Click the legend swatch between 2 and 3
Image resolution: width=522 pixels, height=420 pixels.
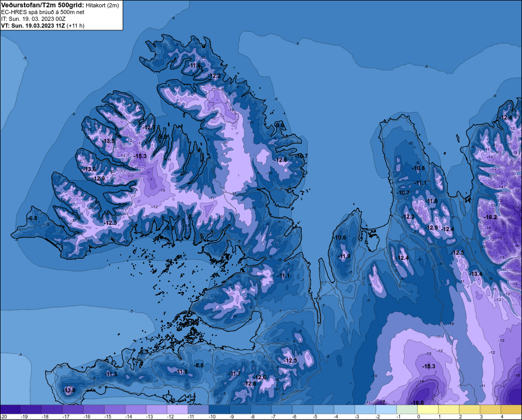pos(469,410)
